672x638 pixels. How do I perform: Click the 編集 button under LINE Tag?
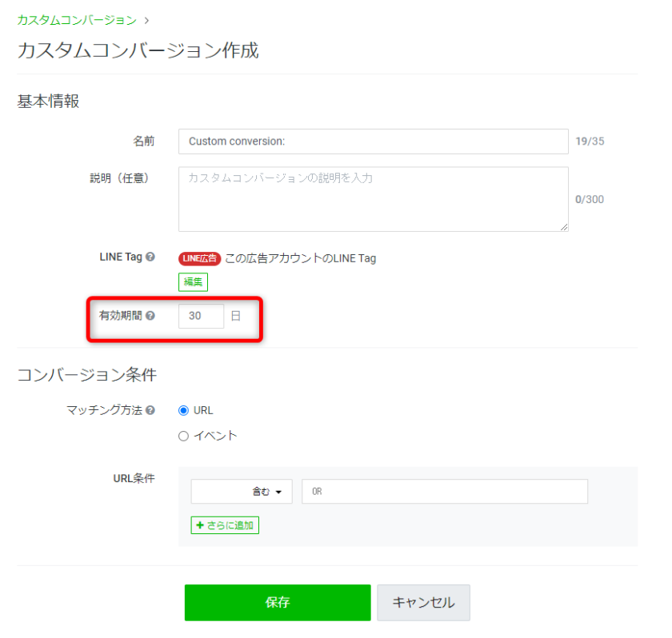[193, 281]
